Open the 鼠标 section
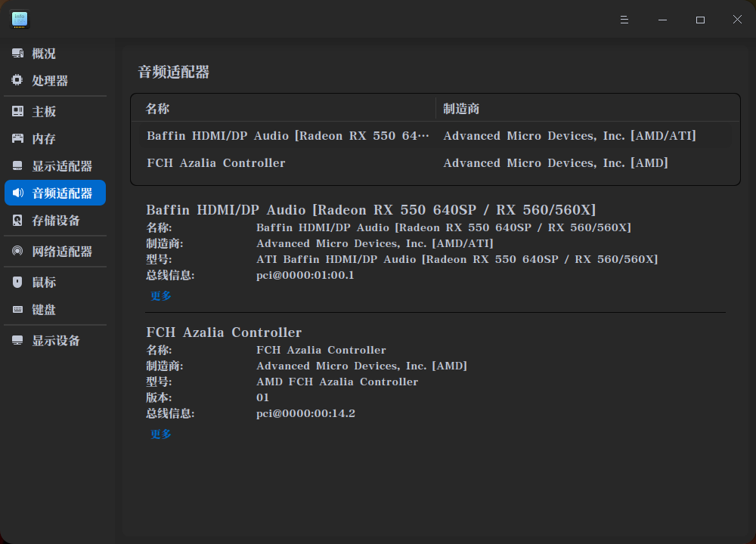 click(55, 283)
